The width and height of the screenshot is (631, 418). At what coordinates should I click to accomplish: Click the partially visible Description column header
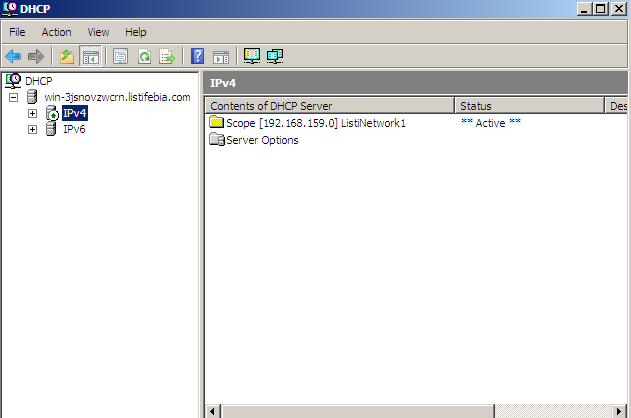tap(616, 106)
